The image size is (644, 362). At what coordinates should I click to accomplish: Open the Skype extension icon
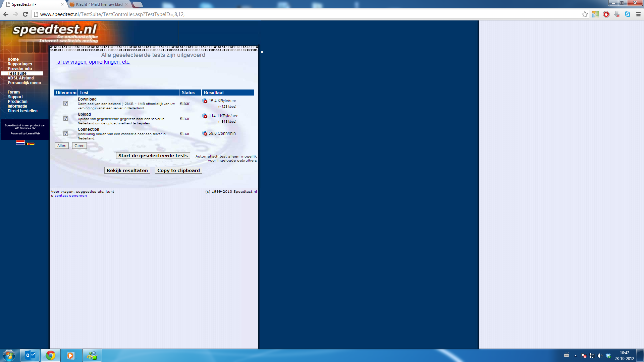628,14
